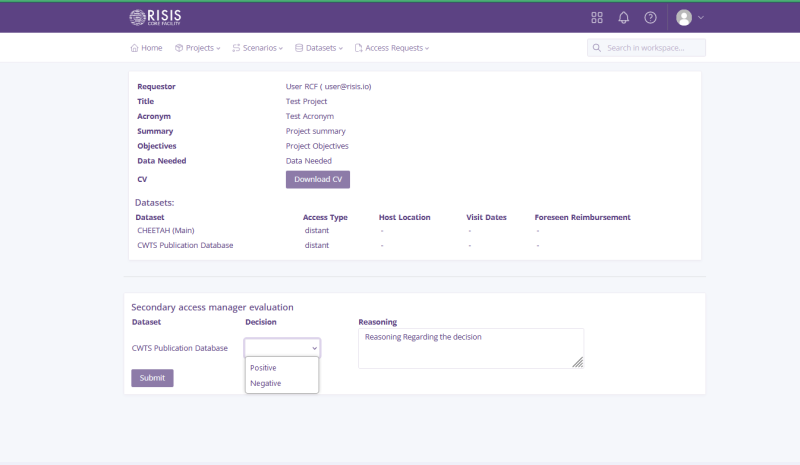This screenshot has height=465, width=800.
Task: Select Positive from the decision list
Action: pos(264,368)
